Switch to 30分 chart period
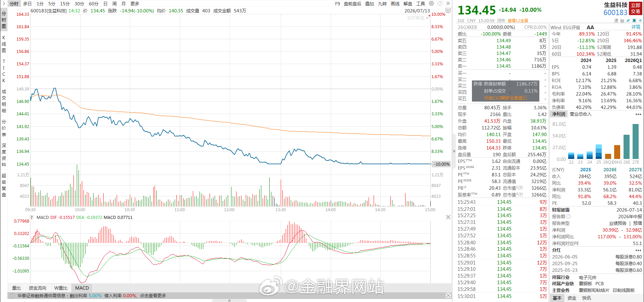 pos(79,4)
